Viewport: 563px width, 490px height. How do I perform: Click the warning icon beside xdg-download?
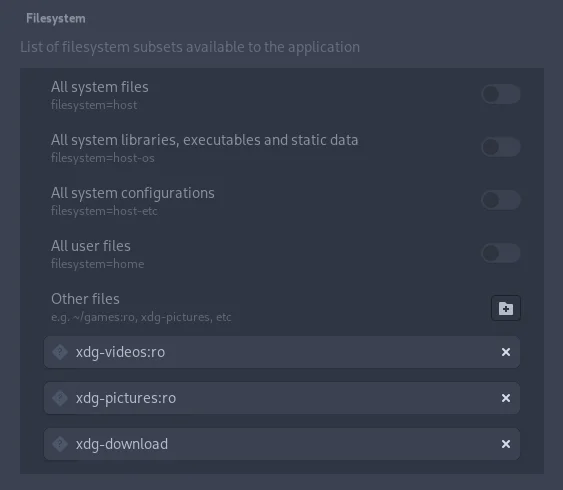[60, 444]
